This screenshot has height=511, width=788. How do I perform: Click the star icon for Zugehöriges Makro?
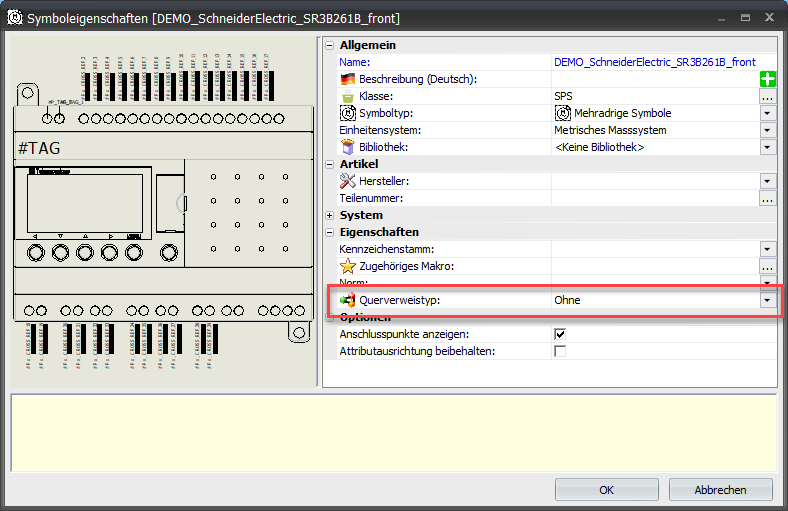[x=348, y=266]
